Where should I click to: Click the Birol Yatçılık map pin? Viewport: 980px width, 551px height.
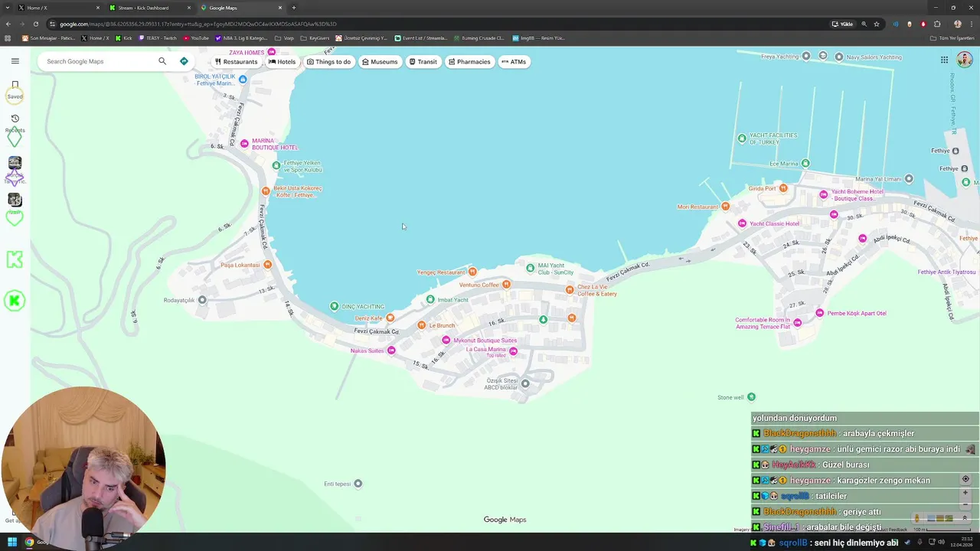pos(243,80)
